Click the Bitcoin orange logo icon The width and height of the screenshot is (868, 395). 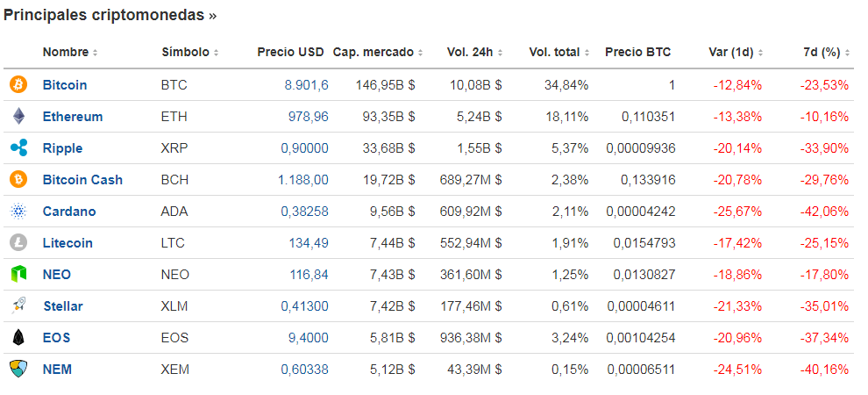pos(18,85)
